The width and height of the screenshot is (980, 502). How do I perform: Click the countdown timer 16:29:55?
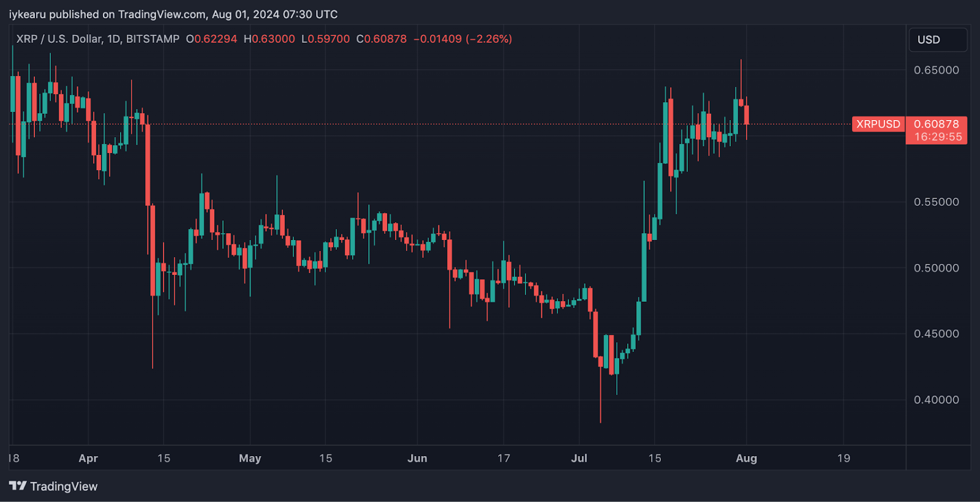click(x=938, y=137)
